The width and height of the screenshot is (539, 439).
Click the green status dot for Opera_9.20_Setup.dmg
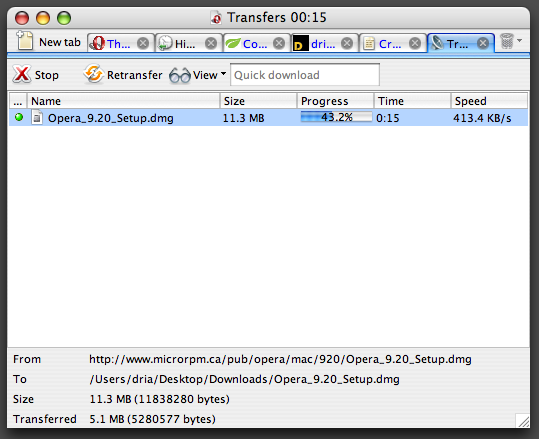(x=19, y=118)
